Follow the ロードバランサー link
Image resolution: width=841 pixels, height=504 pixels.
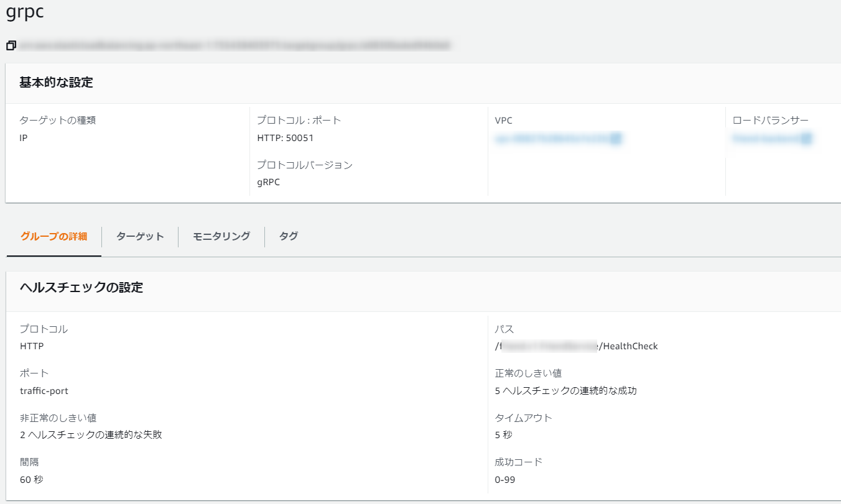766,139
